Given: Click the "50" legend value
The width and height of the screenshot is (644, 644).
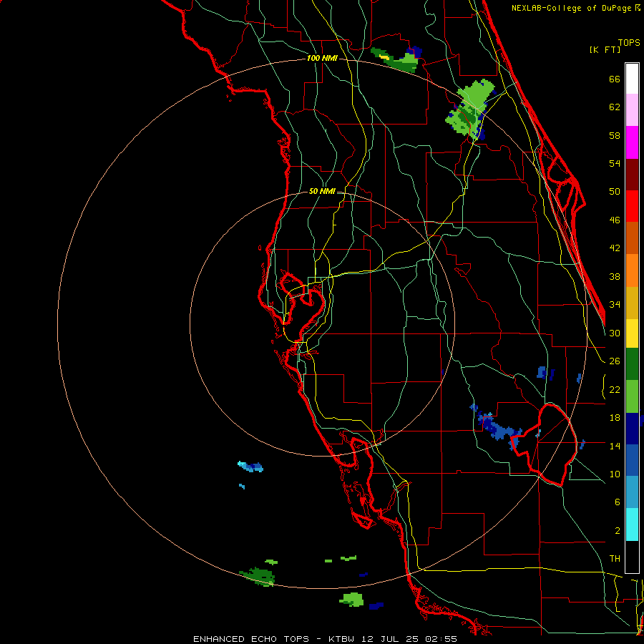Looking at the screenshot, I should (x=615, y=191).
